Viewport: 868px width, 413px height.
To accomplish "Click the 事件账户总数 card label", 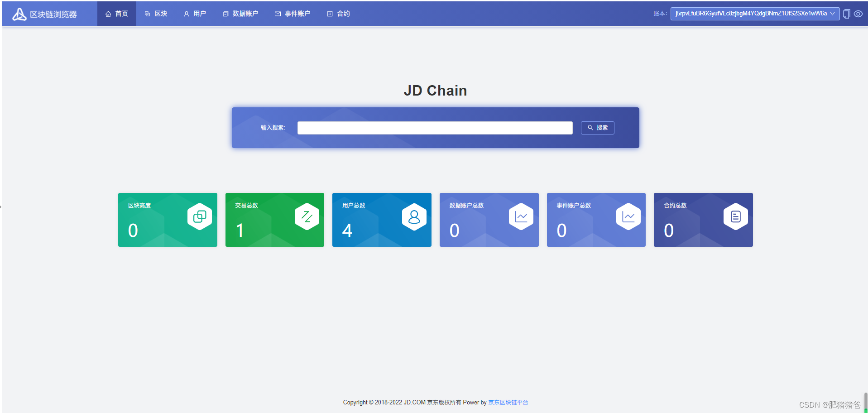I will point(574,206).
